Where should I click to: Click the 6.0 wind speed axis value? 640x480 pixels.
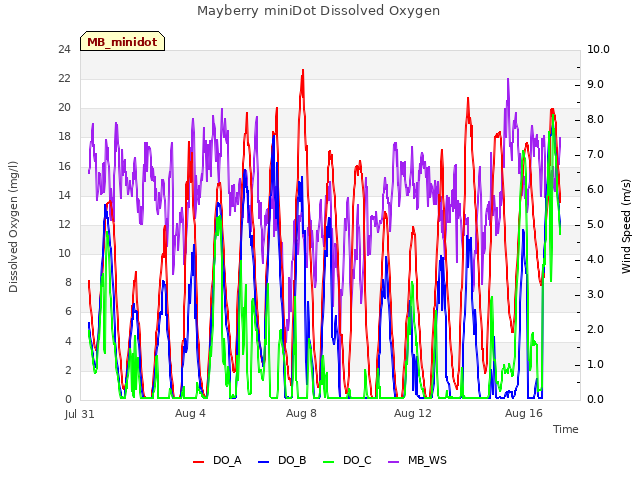595,190
